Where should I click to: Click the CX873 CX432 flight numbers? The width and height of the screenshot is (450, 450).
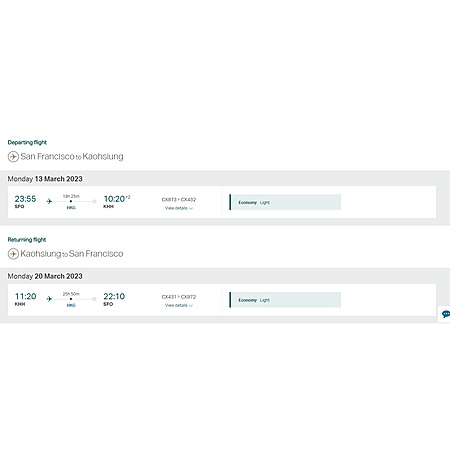[179, 200]
